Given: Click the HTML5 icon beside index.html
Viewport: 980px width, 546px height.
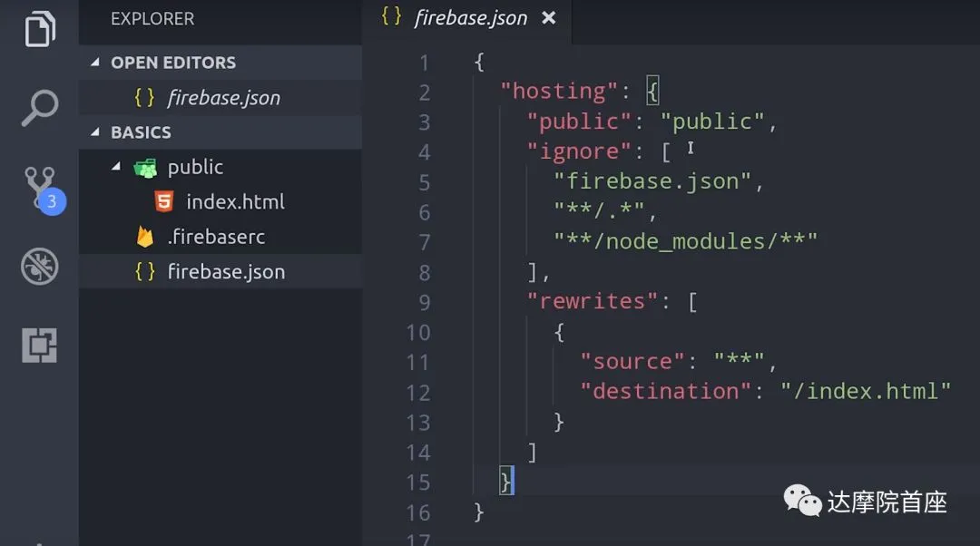Looking at the screenshot, I should (163, 201).
